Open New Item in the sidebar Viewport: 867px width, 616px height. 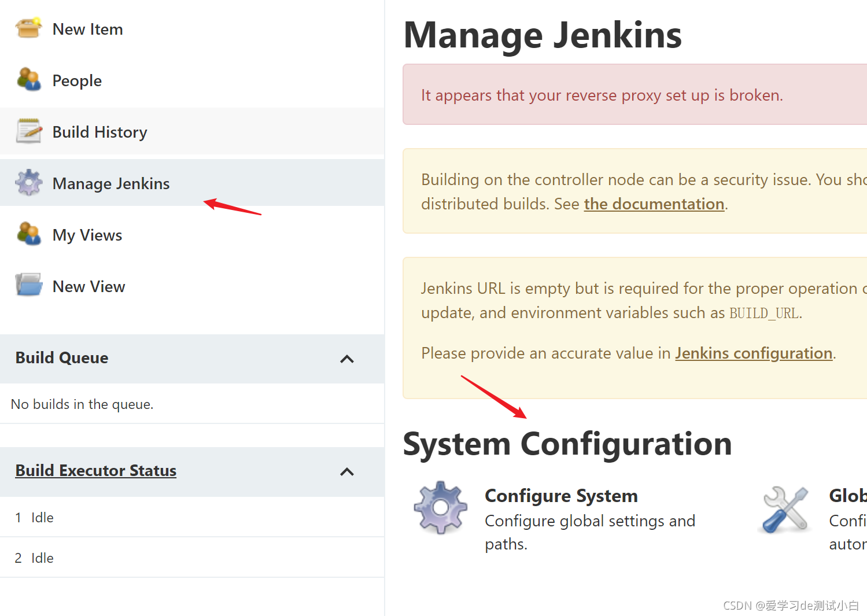(x=87, y=29)
